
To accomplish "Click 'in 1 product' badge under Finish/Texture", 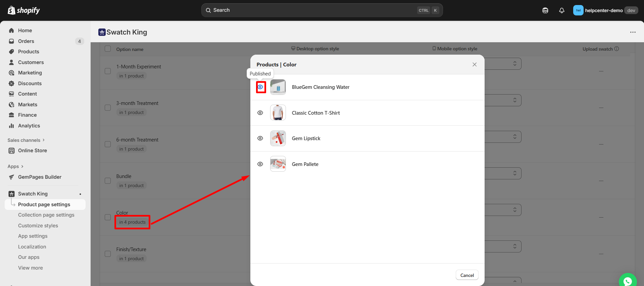I will tap(131, 259).
